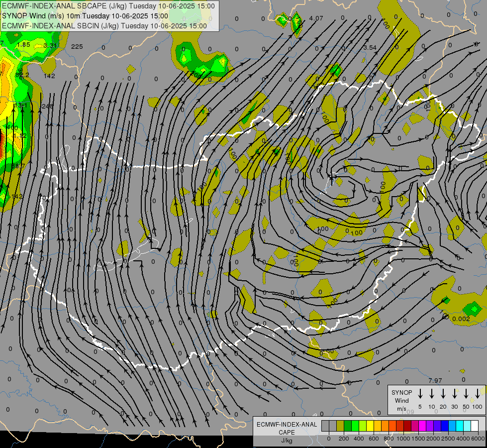Click the 7.97 value on the map

coord(435,380)
